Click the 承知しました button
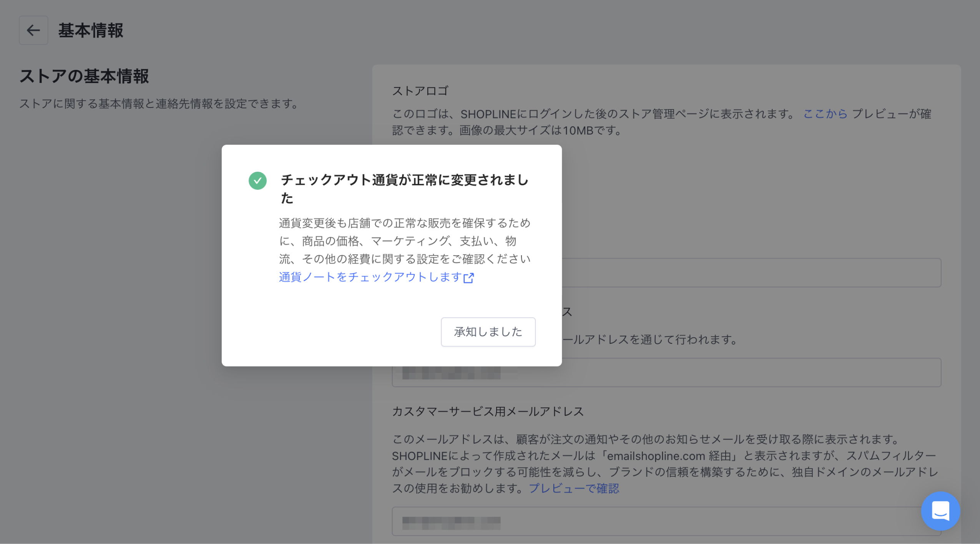 [x=488, y=332]
